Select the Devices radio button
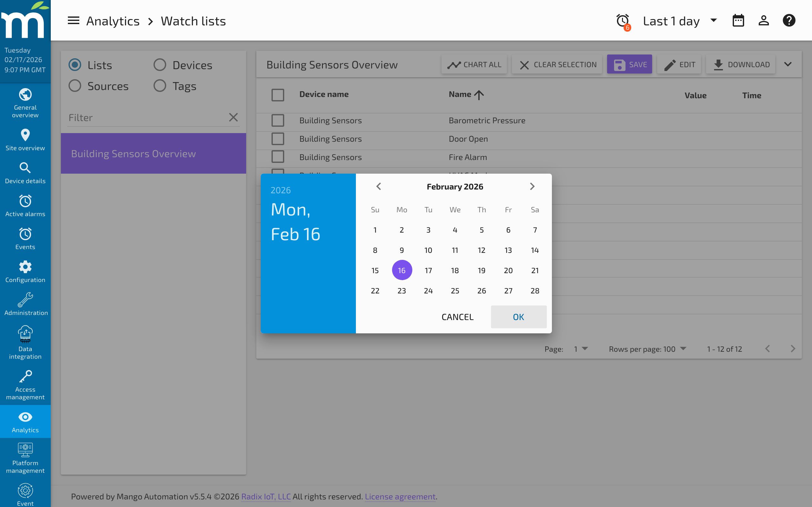Image resolution: width=812 pixels, height=507 pixels. tap(160, 64)
